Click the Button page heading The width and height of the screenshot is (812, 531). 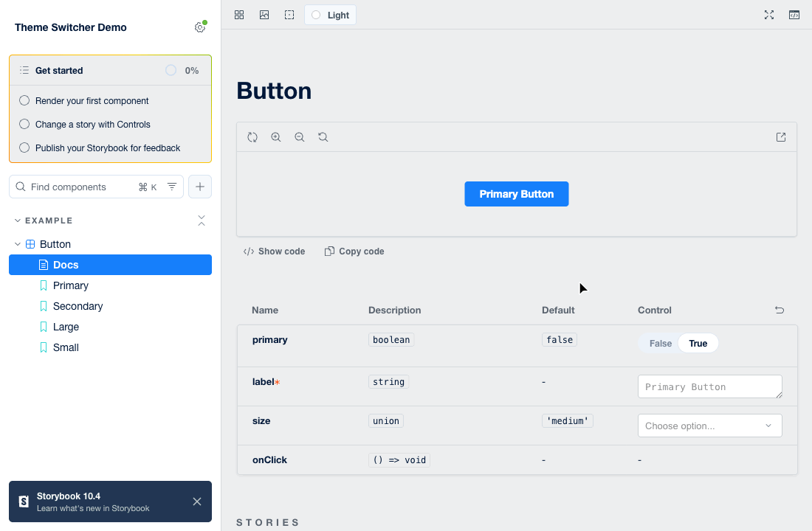[274, 91]
